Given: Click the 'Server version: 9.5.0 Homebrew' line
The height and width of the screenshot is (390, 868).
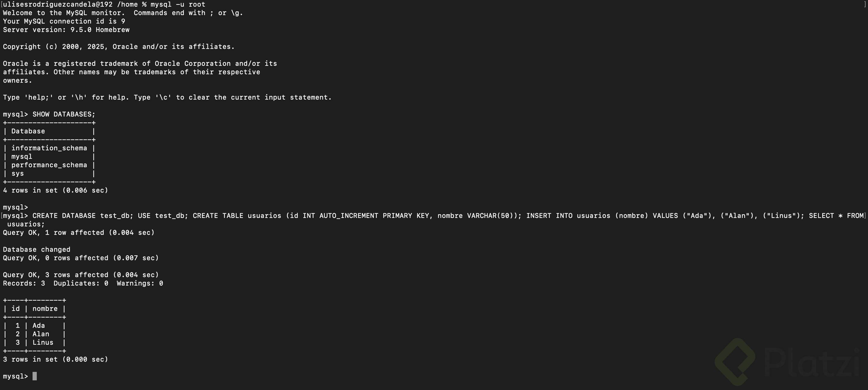Looking at the screenshot, I should 66,30.
